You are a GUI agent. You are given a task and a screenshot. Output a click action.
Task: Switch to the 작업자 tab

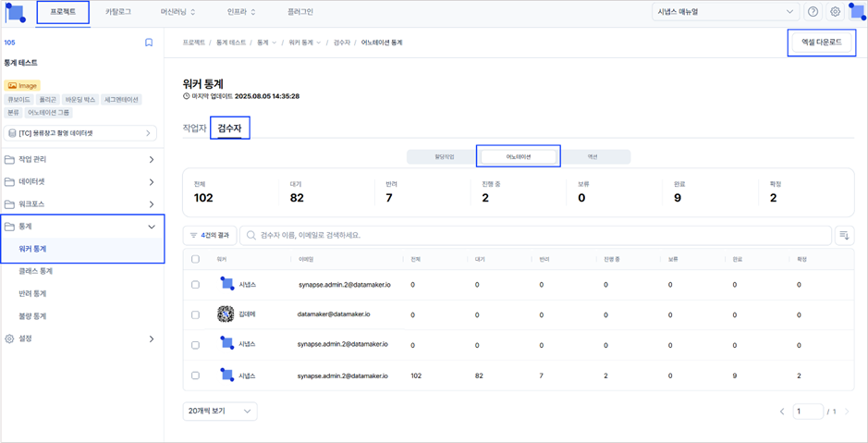pos(194,128)
